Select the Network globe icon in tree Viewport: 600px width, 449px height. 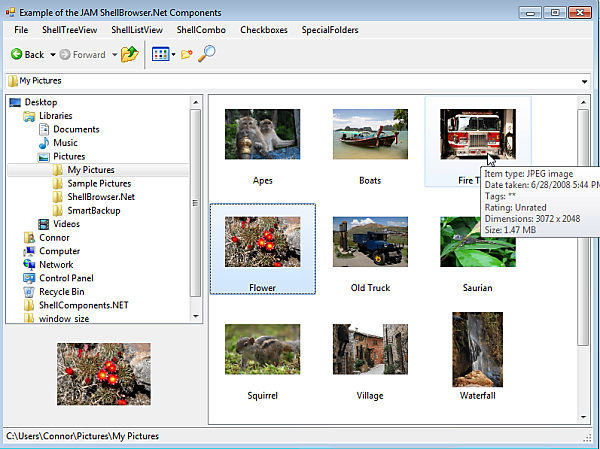click(x=29, y=265)
